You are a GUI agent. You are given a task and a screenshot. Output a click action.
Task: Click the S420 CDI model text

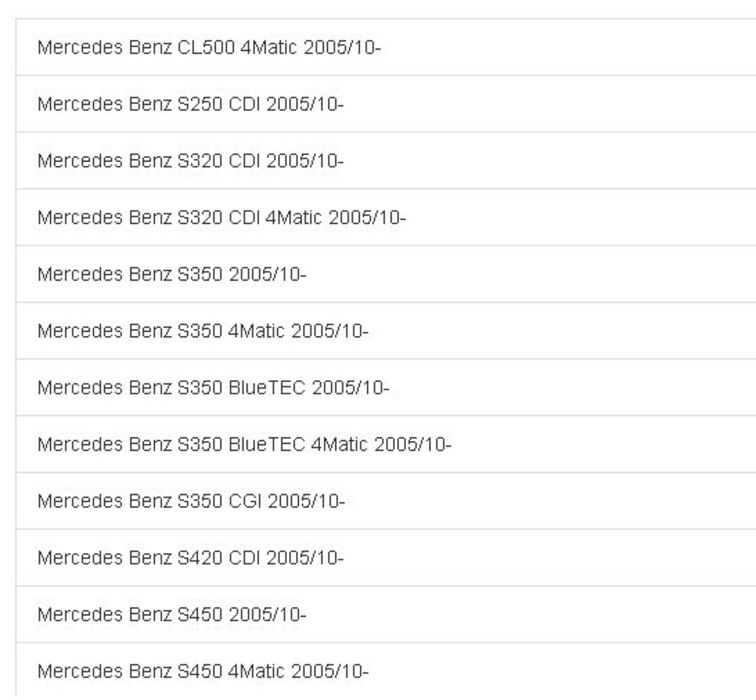(x=219, y=557)
